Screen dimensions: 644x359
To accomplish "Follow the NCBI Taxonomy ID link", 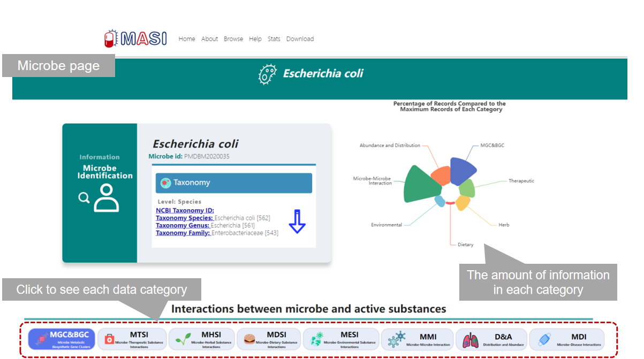I will [185, 211].
